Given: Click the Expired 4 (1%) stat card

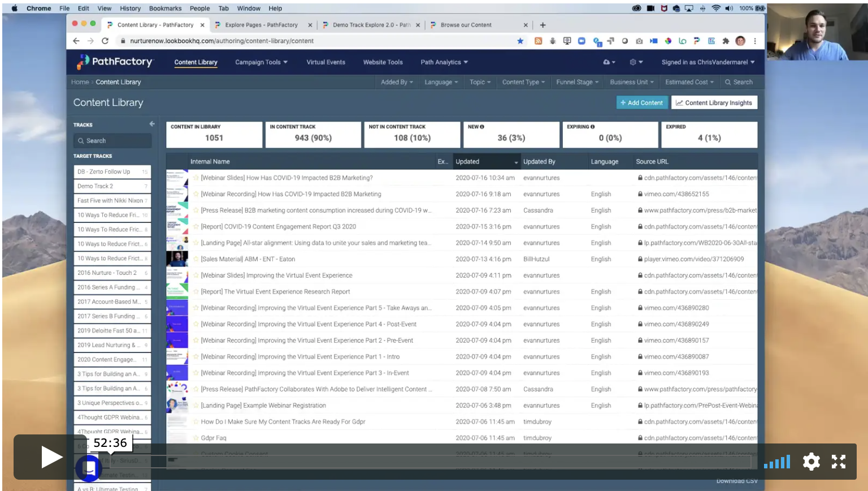Looking at the screenshot, I should 709,135.
